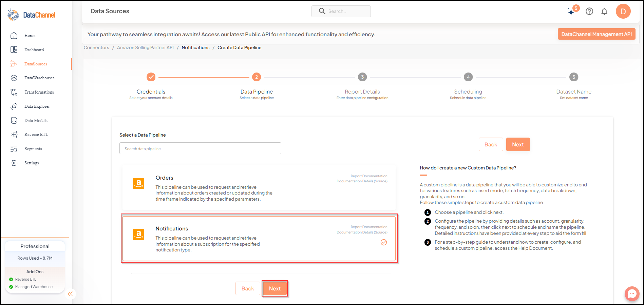The width and height of the screenshot is (644, 305).
Task: Open the Dashboard sidebar icon
Action: 14,50
